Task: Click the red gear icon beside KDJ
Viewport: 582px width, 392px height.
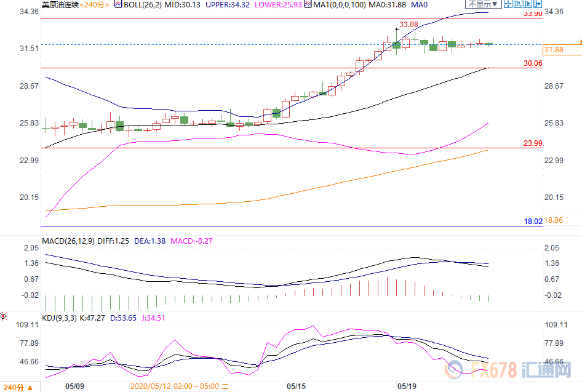Action: (x=4, y=317)
